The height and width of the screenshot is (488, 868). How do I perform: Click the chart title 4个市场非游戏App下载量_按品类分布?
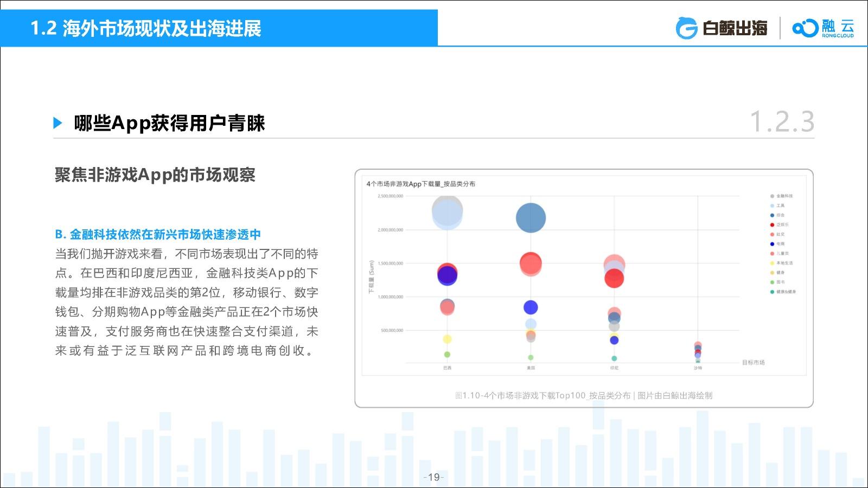421,184
